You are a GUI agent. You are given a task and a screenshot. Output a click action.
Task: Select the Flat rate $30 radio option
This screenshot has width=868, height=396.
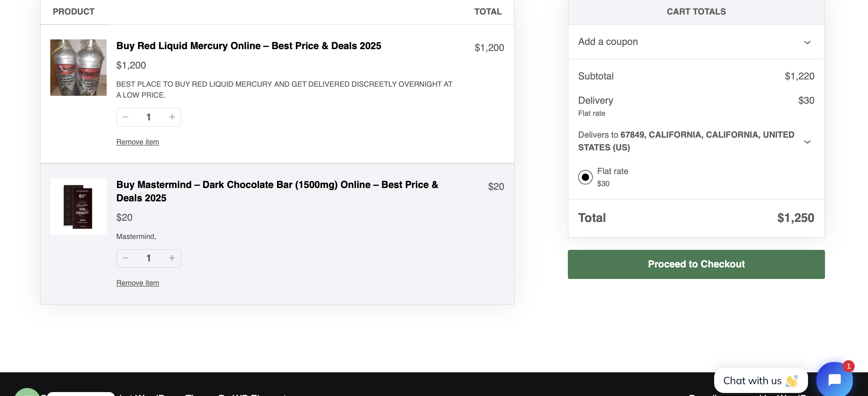pos(585,177)
